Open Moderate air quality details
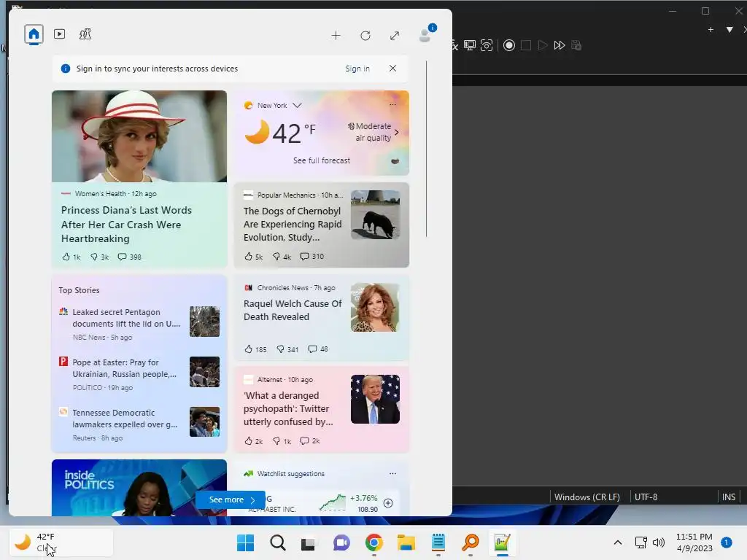Viewport: 747px width, 560px height. [x=373, y=132]
